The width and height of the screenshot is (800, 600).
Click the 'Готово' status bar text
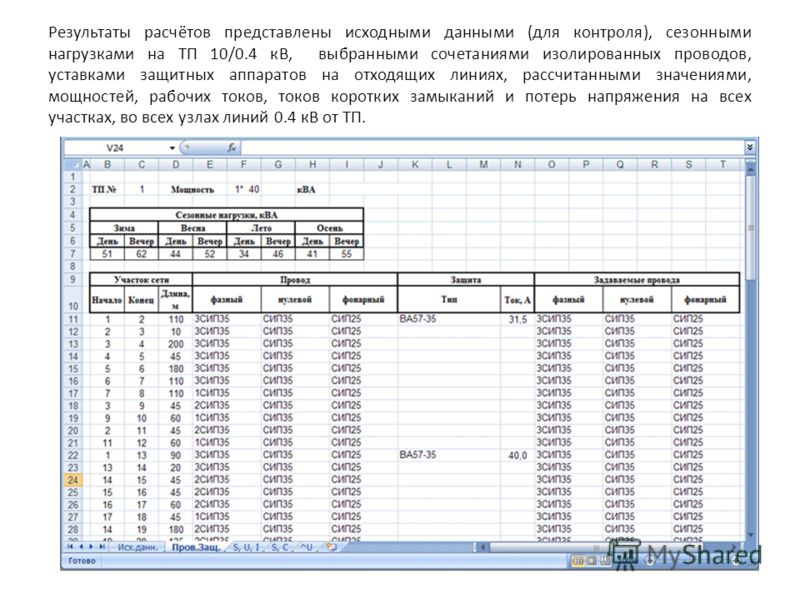coord(82,561)
